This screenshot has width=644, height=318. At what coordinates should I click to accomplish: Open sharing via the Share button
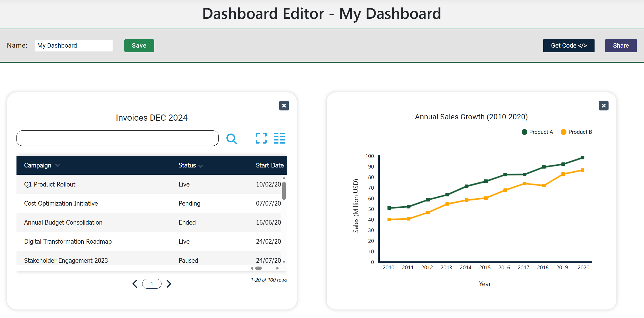620,45
